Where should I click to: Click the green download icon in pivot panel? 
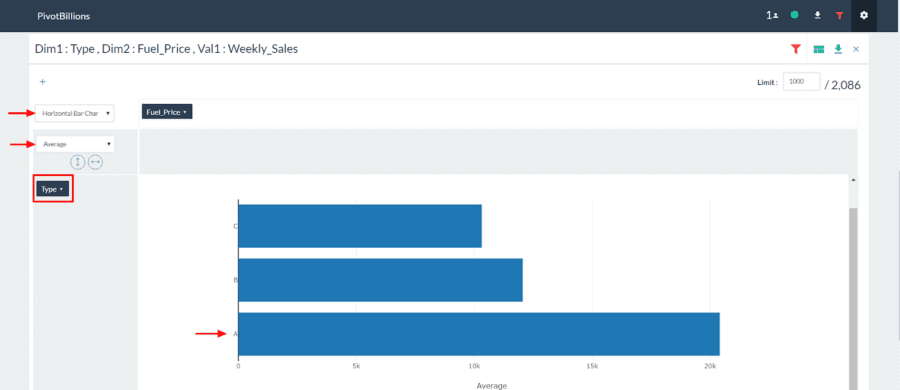point(838,49)
